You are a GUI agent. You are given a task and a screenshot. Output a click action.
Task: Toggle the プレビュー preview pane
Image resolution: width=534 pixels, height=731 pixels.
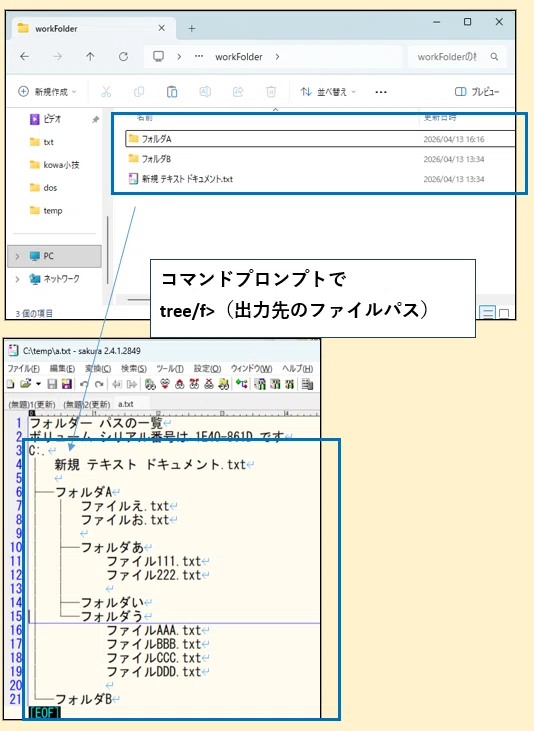tap(477, 92)
